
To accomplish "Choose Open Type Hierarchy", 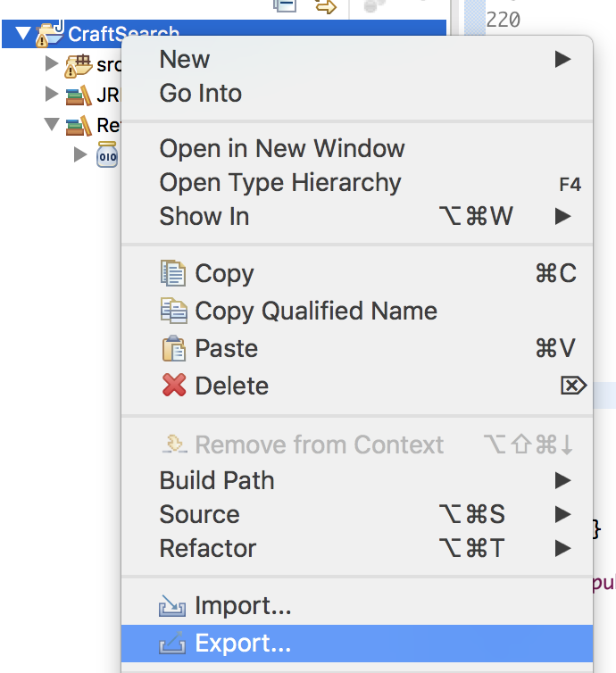I will click(x=280, y=183).
